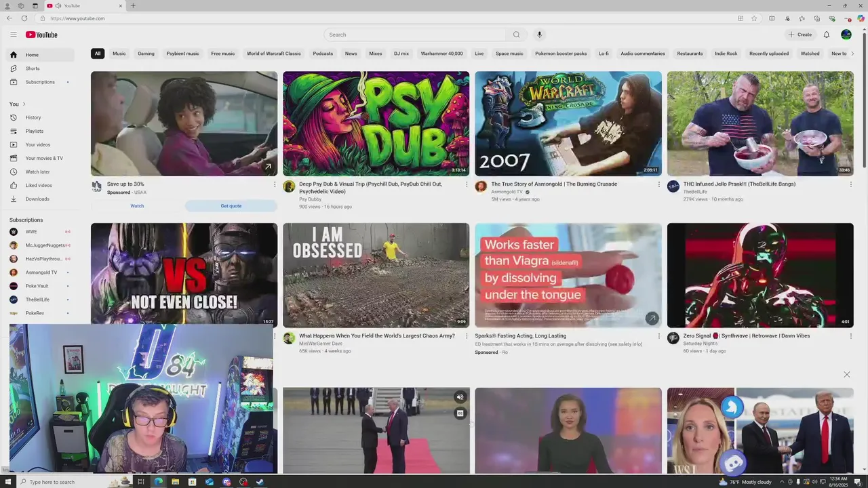Click the Get quote button
868x488 pixels.
point(231,206)
